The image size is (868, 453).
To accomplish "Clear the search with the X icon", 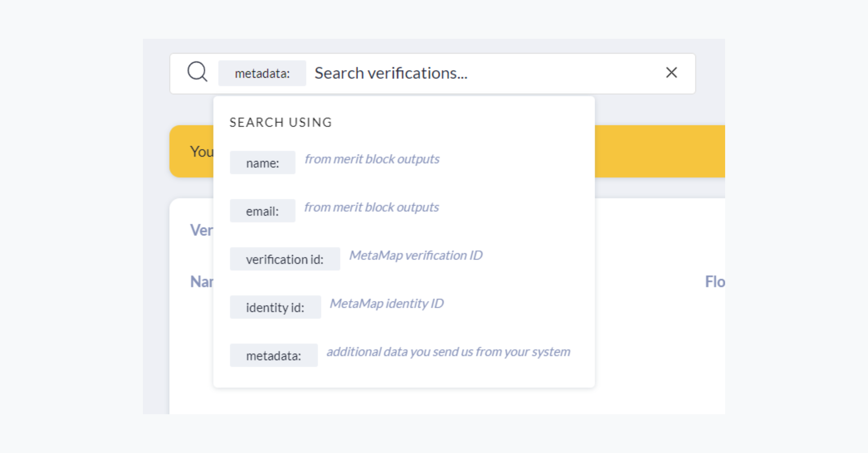I will (671, 73).
